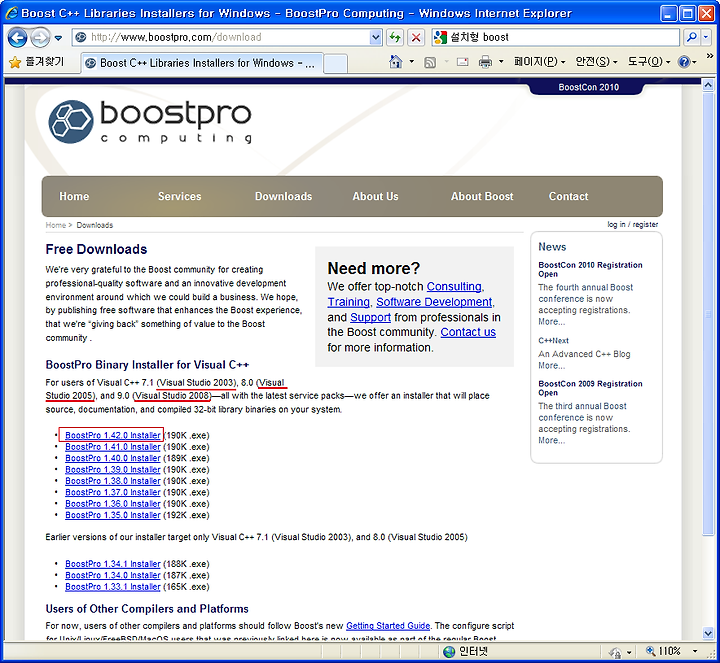720x663 pixels.
Task: Click the boostpro computing logo
Action: [150, 121]
